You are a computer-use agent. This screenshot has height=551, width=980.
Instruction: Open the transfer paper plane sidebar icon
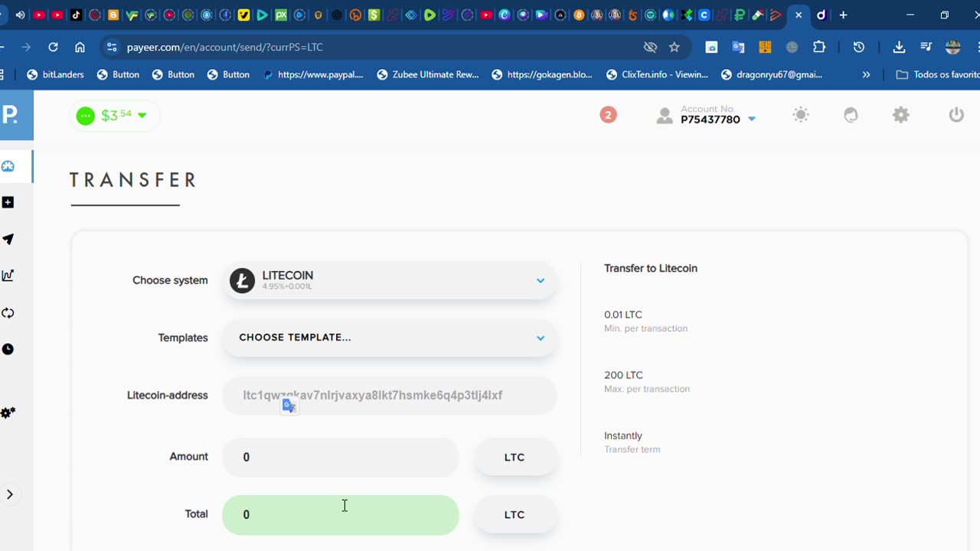point(8,239)
